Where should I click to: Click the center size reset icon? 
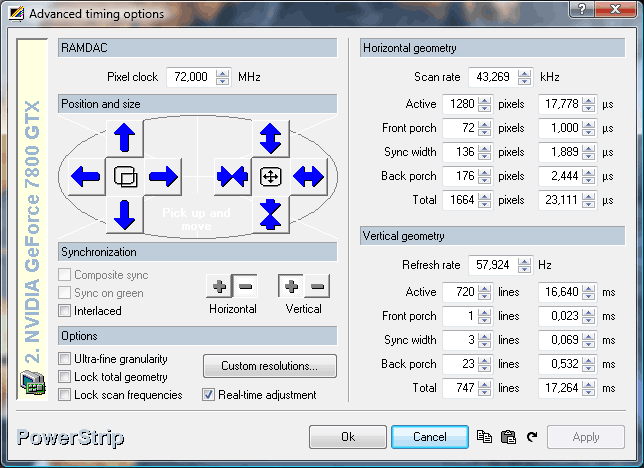pyautogui.click(x=271, y=177)
